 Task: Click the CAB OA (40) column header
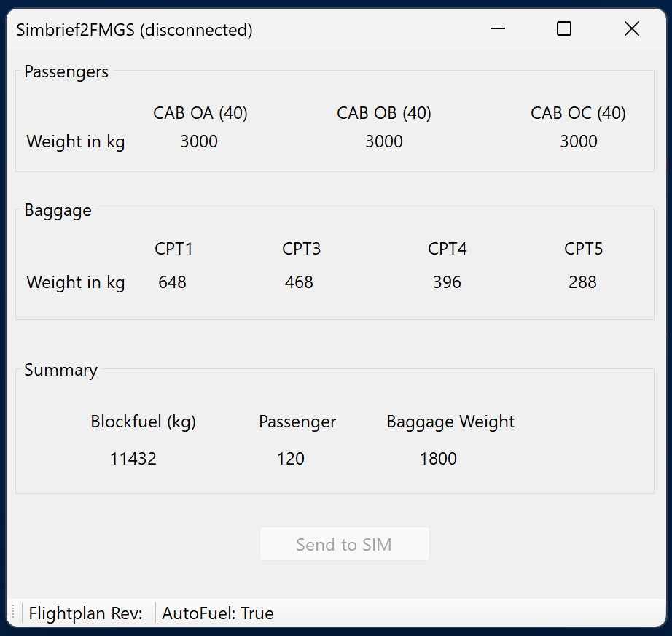200,113
